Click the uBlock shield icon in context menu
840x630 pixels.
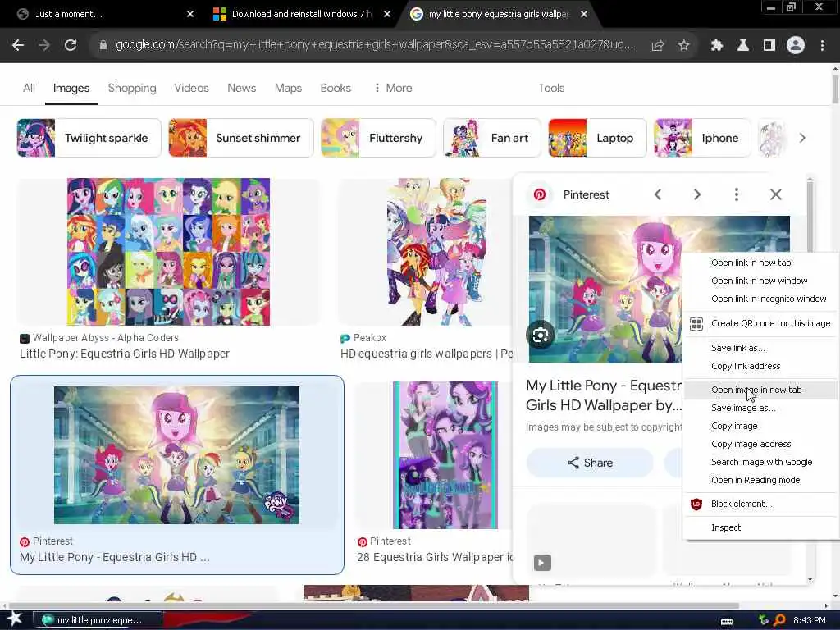click(696, 504)
